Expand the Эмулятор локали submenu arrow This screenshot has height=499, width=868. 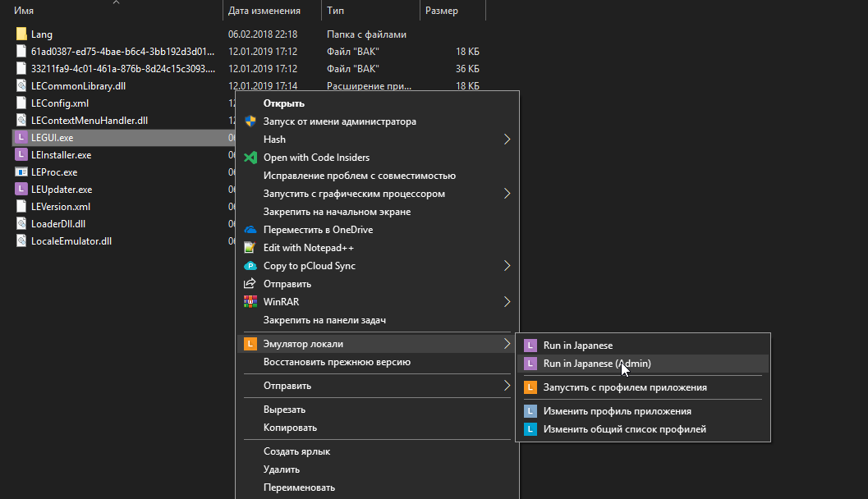507,344
